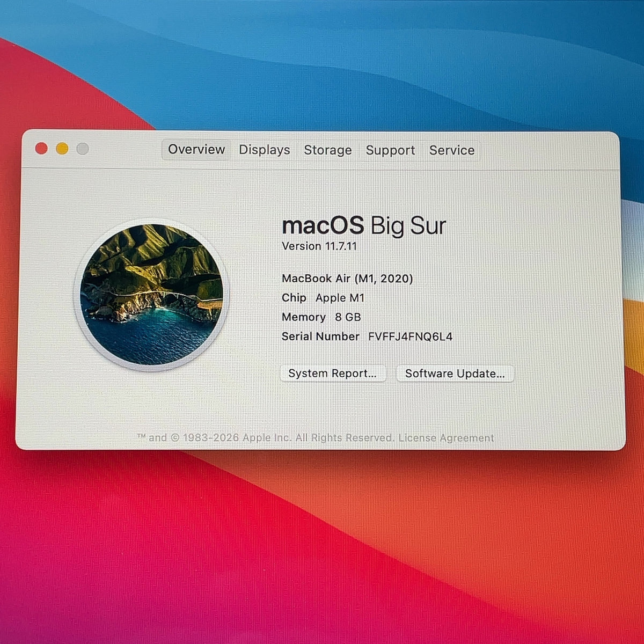This screenshot has width=644, height=644.
Task: Select the serial number FVFFJ4FNQ6L4
Action: [x=410, y=336]
